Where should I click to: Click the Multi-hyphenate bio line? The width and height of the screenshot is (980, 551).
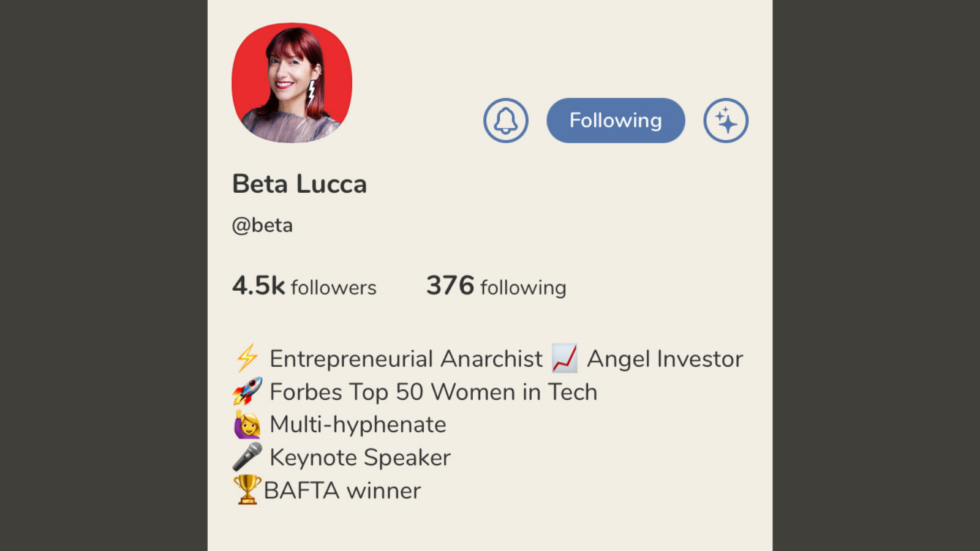click(x=358, y=424)
